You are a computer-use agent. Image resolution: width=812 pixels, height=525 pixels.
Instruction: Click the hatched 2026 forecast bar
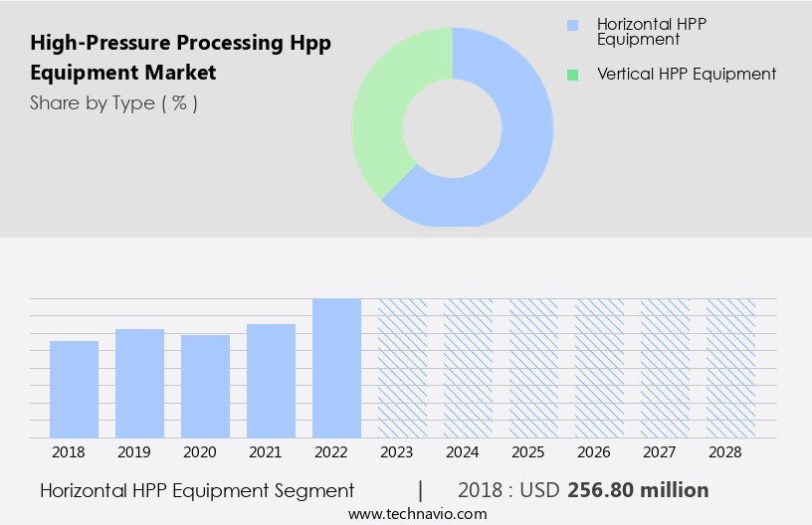click(600, 368)
